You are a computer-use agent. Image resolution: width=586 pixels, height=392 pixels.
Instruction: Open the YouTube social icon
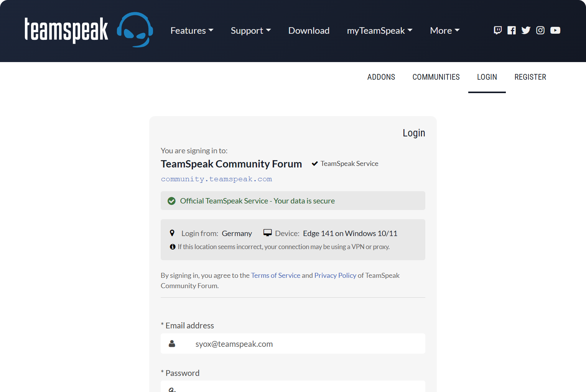click(x=555, y=30)
